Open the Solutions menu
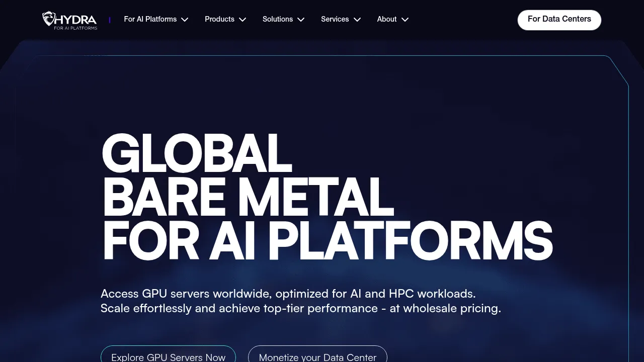The height and width of the screenshot is (362, 644). coord(278,19)
